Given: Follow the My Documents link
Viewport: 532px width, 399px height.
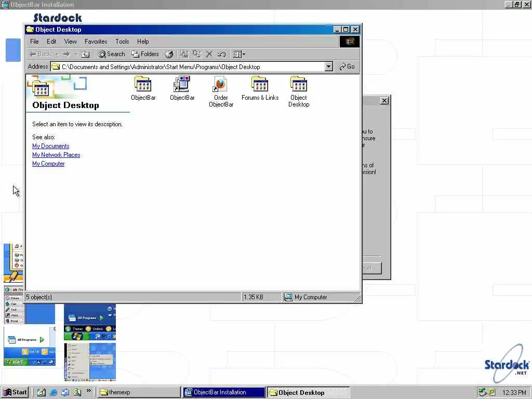Looking at the screenshot, I should pyautogui.click(x=50, y=146).
